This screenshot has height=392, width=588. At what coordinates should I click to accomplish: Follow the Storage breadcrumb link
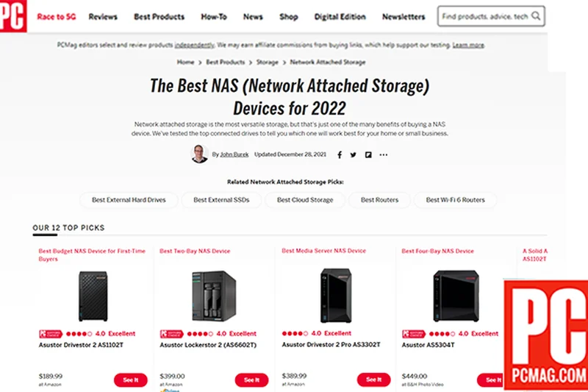268,63
